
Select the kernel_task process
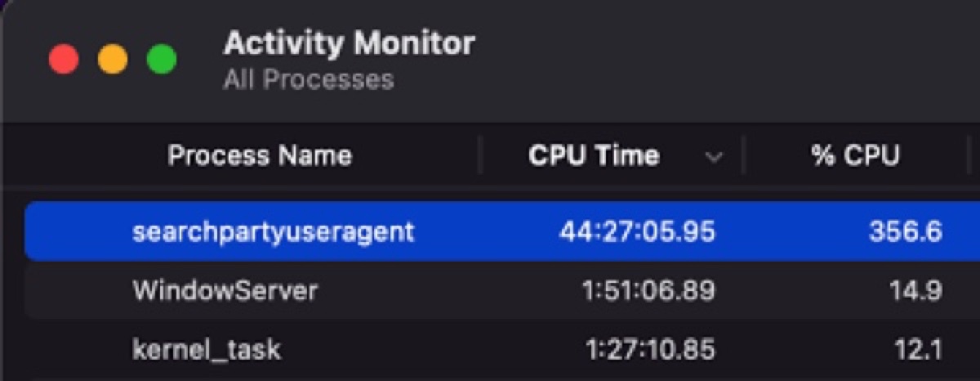(x=207, y=350)
